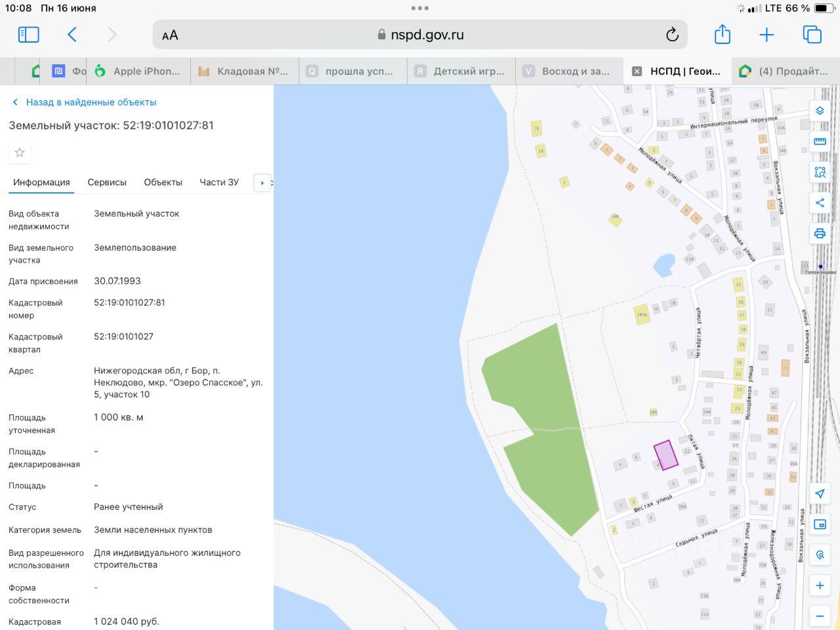Click the area value 1 000 кв. м
This screenshot has height=630, width=840.
[x=119, y=417]
